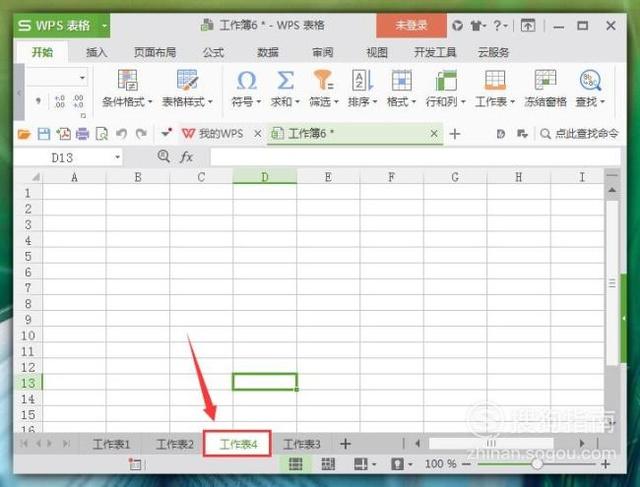Click the increase decimal places icon
Screen dimensions: 640x487
click(x=60, y=101)
